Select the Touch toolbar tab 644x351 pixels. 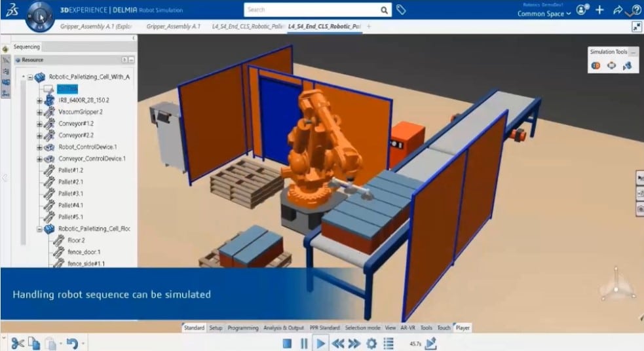point(444,327)
